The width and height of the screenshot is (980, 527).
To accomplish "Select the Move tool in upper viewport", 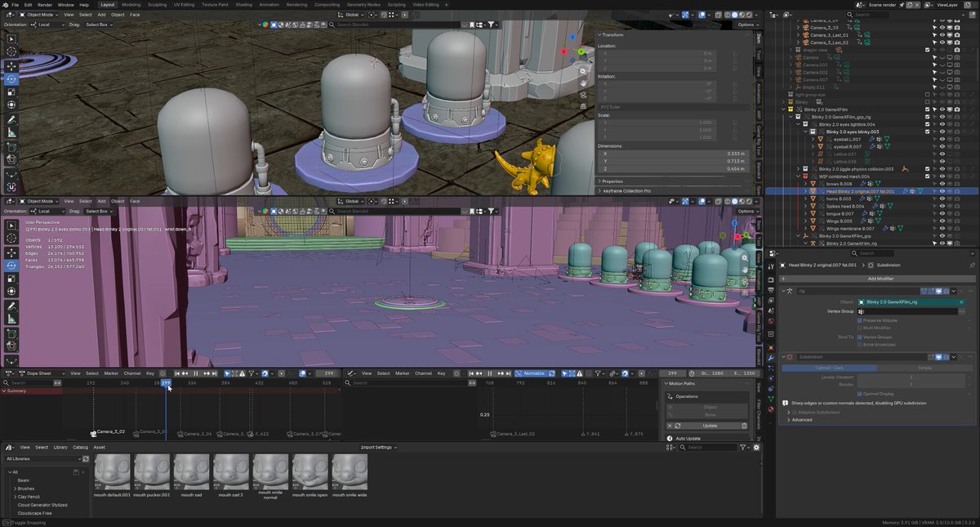I will click(11, 65).
